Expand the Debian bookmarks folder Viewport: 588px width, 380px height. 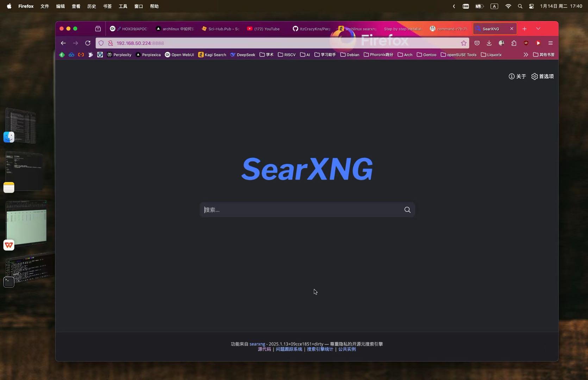(350, 55)
